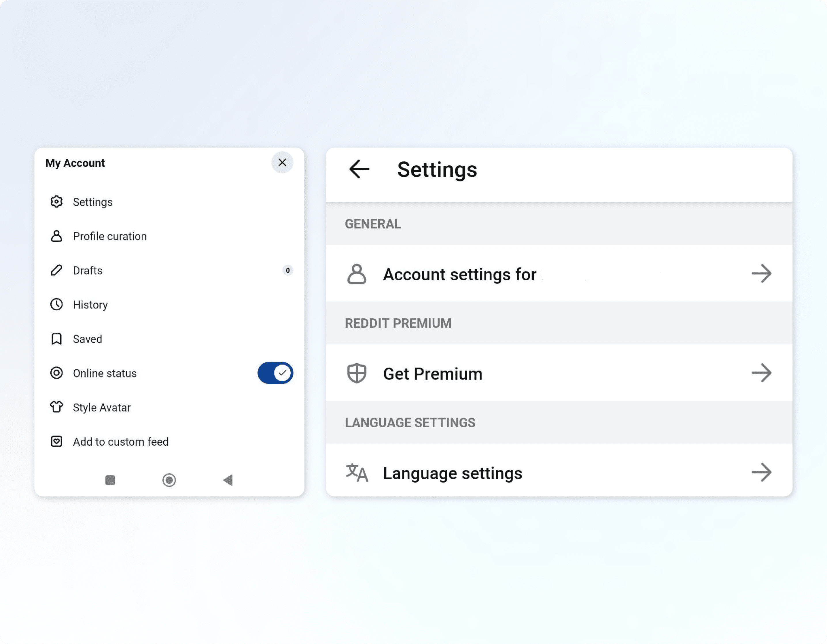Click the custom feed heart icon
This screenshot has height=644, width=827.
point(56,441)
